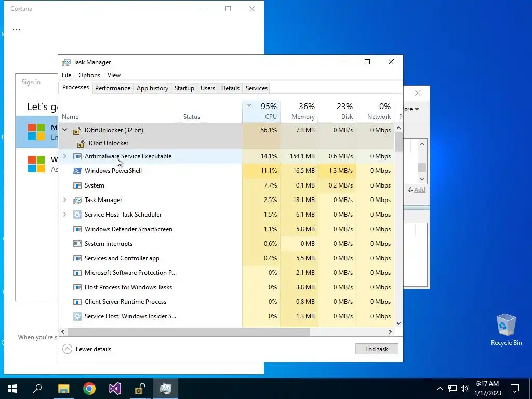Open the Recycle Bin desktop icon
Image resolution: width=532 pixels, height=399 pixels.
(506, 330)
